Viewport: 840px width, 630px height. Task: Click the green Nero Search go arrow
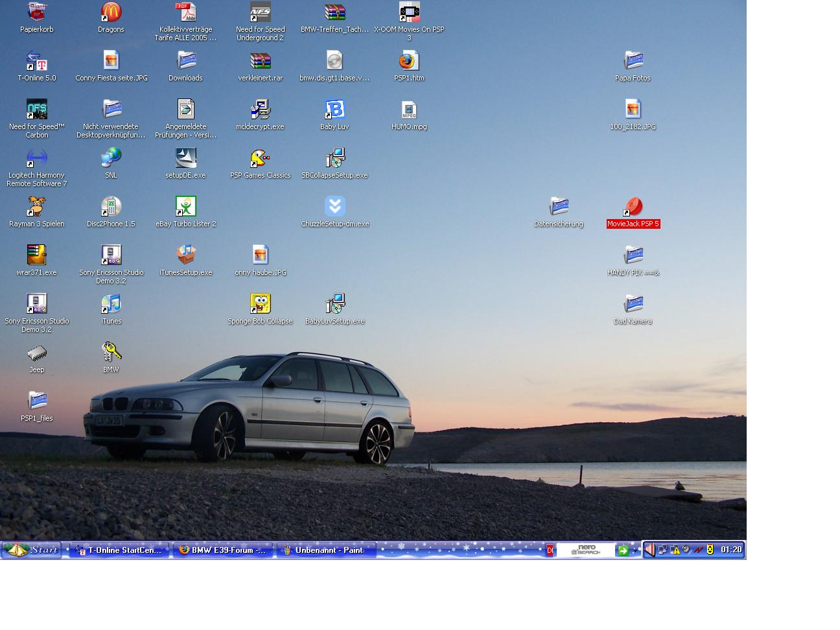pos(623,550)
